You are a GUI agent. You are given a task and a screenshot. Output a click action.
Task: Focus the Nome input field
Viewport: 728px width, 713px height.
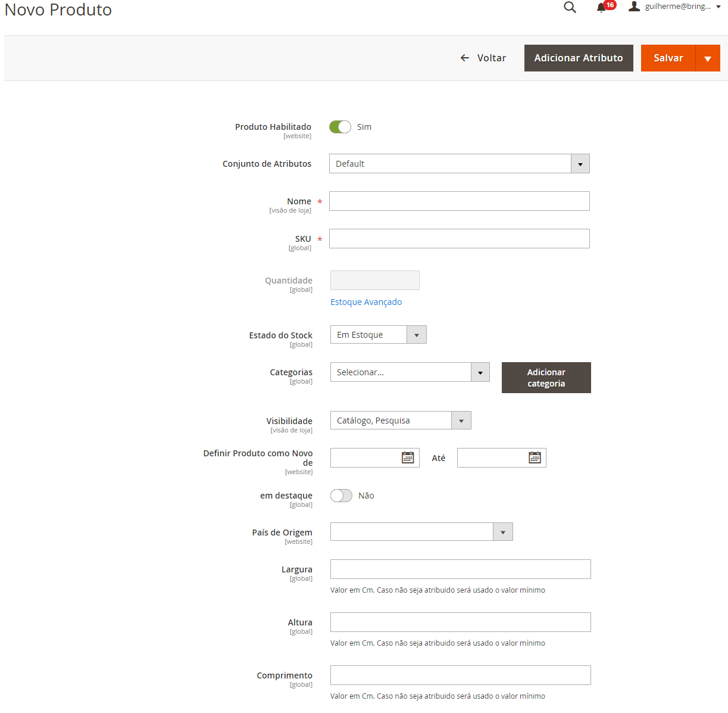tap(460, 201)
